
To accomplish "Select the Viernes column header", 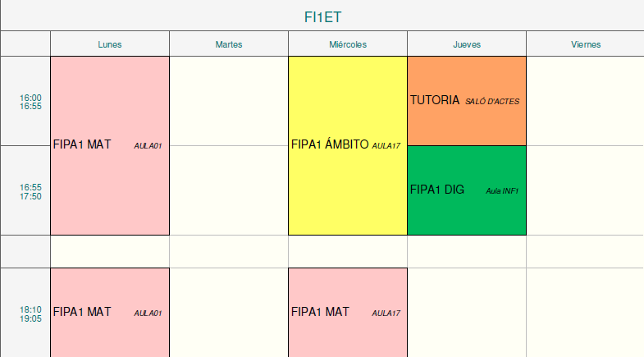I will 585,44.
